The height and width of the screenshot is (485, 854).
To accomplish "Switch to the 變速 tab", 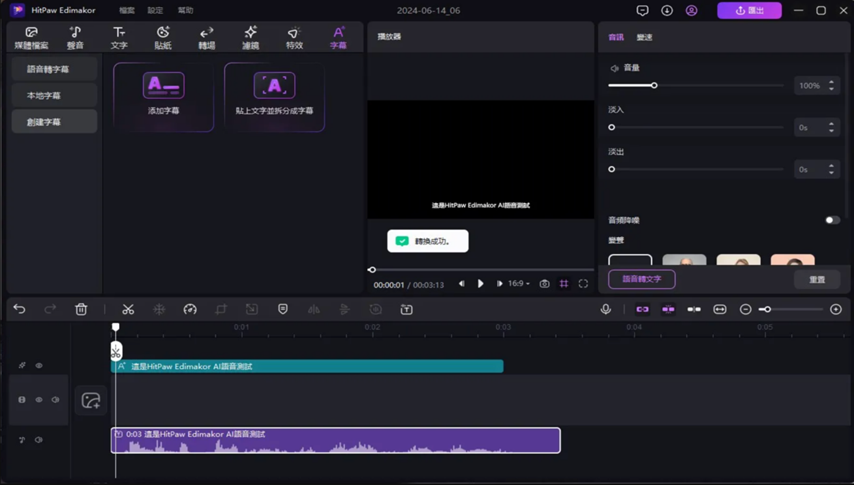I will [x=645, y=37].
